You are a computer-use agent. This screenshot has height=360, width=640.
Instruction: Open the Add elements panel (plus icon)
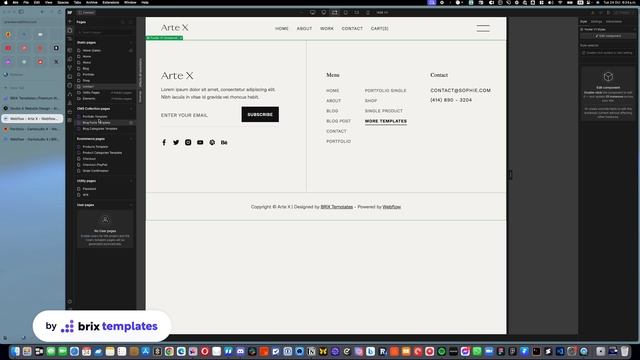[x=70, y=21]
